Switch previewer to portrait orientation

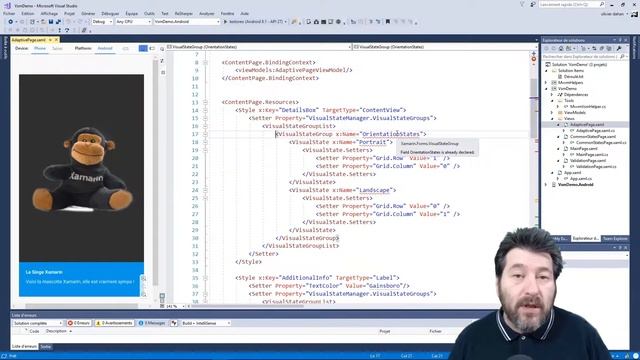143,49
